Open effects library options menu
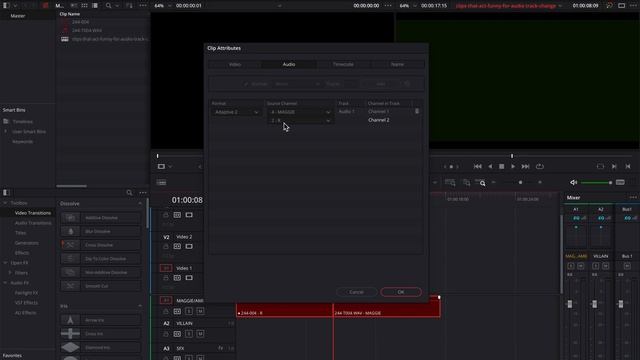 click(142, 193)
